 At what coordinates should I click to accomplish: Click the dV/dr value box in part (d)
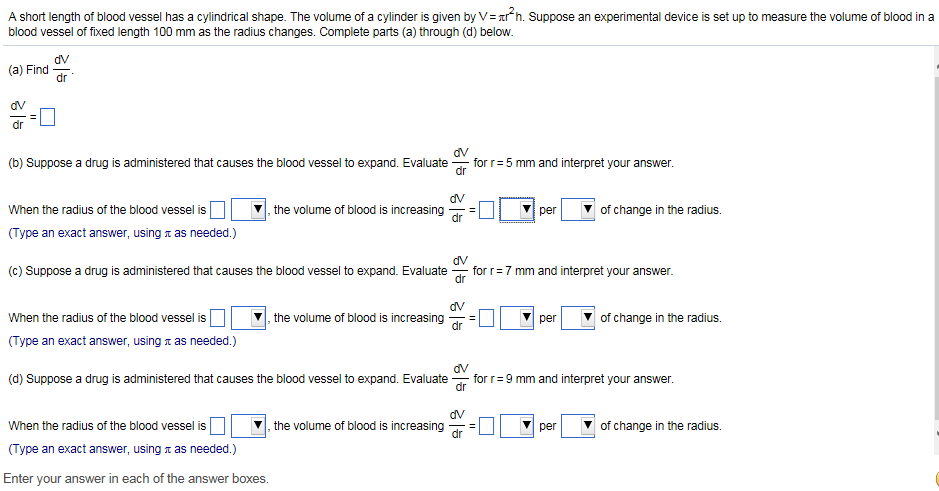pos(485,426)
